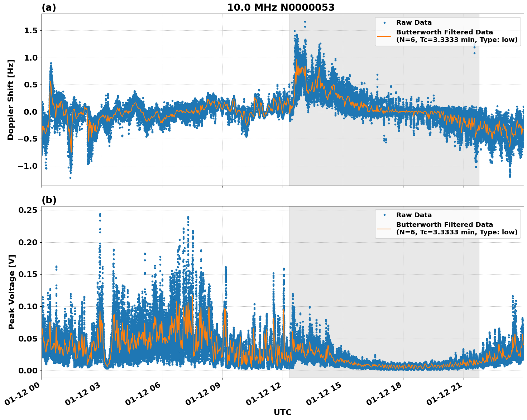Click the "01-12 09" time tick label
Viewport: 527px width, 420px height.
coord(204,394)
